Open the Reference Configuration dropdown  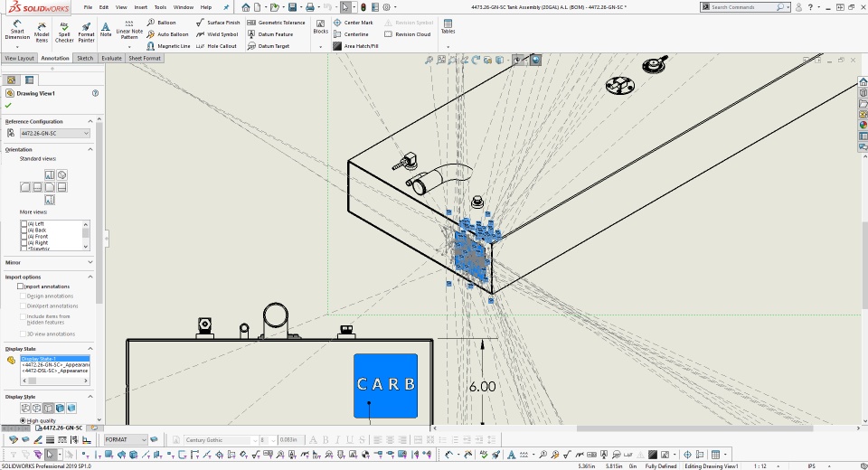(55, 134)
